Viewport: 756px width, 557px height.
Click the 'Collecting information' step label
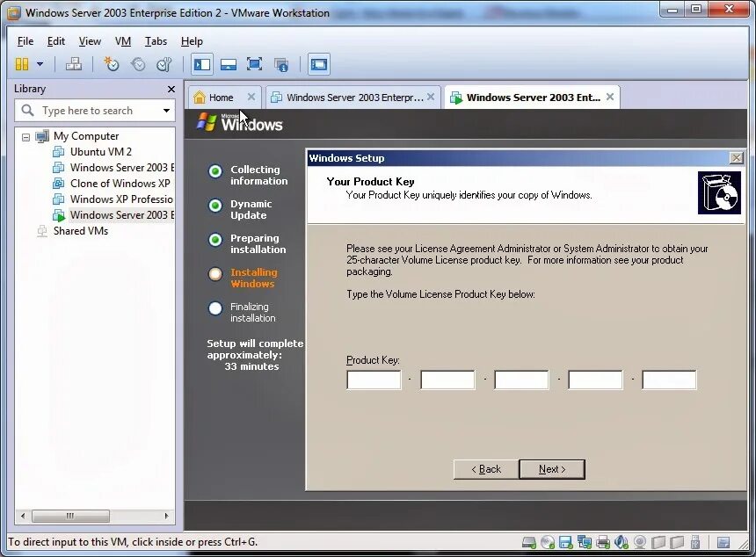click(259, 176)
